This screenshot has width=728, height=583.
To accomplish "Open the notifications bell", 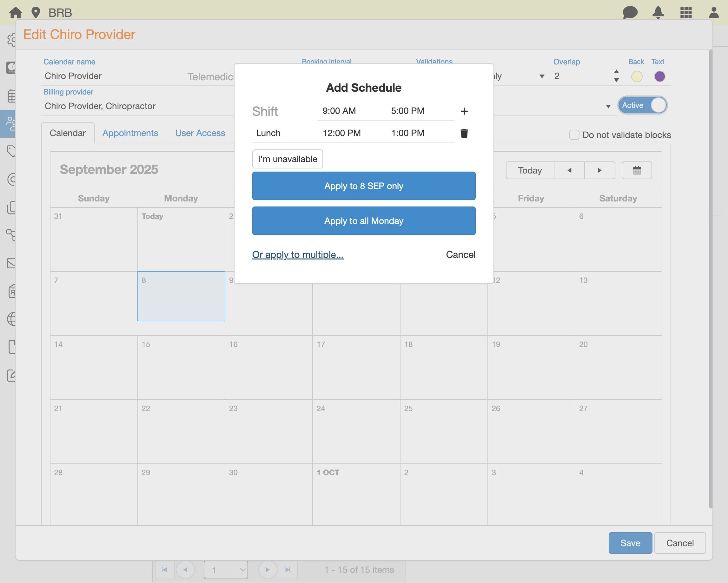I will (x=658, y=12).
